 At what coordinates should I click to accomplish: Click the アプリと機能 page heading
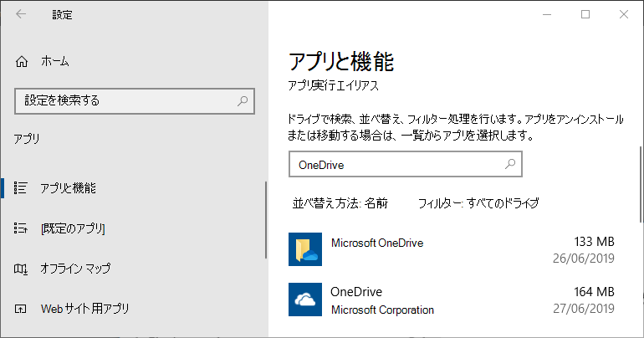pos(341,62)
